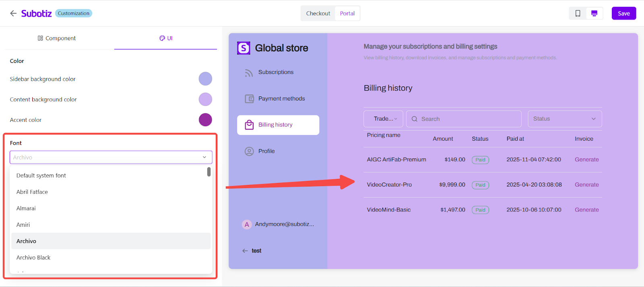The height and width of the screenshot is (287, 644).
Task: Toggle preview to Portal view
Action: coord(347,13)
